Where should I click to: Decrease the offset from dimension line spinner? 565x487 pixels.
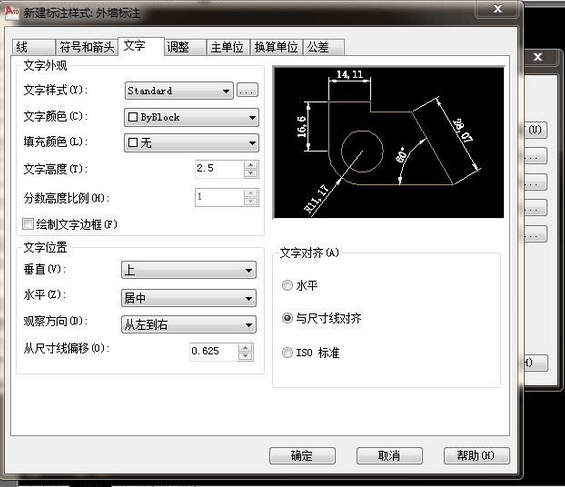[x=245, y=356]
